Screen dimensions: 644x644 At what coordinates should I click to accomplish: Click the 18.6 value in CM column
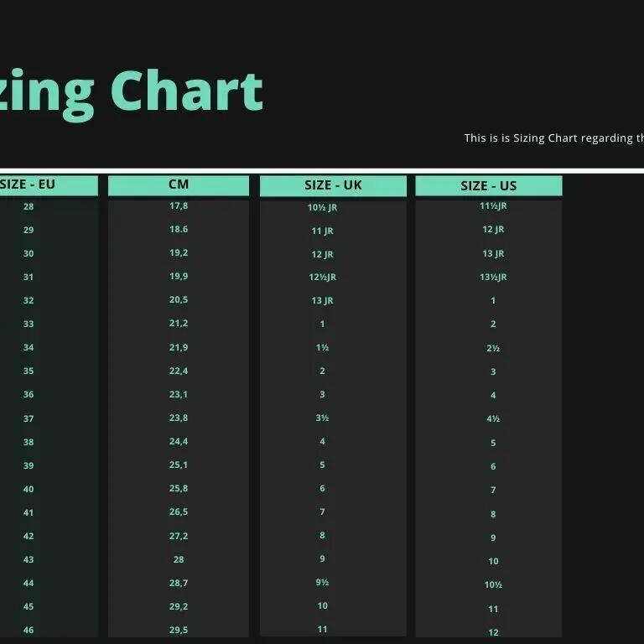click(179, 229)
